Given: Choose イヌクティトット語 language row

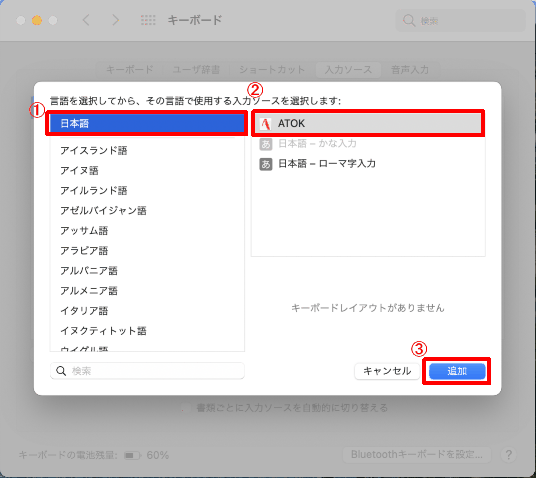Looking at the screenshot, I should (147, 331).
